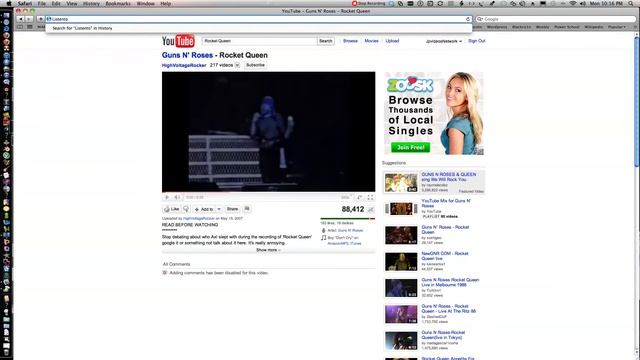This screenshot has height=360, width=640.
Task: Reload the page via address bar icon
Action: click(468, 19)
